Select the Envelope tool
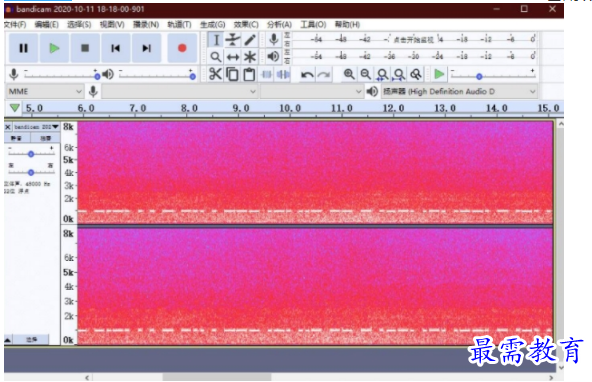Image resolution: width=592 pixels, height=382 pixels. coord(233,40)
